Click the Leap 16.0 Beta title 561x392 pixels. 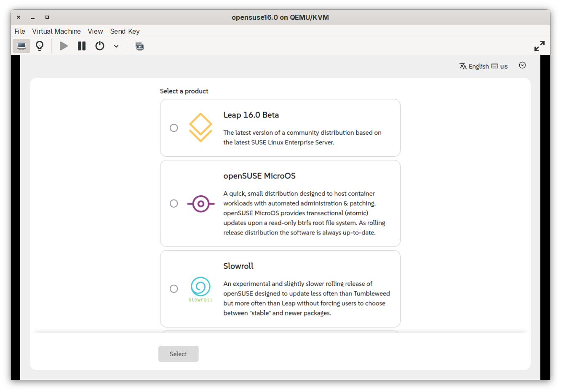click(251, 115)
